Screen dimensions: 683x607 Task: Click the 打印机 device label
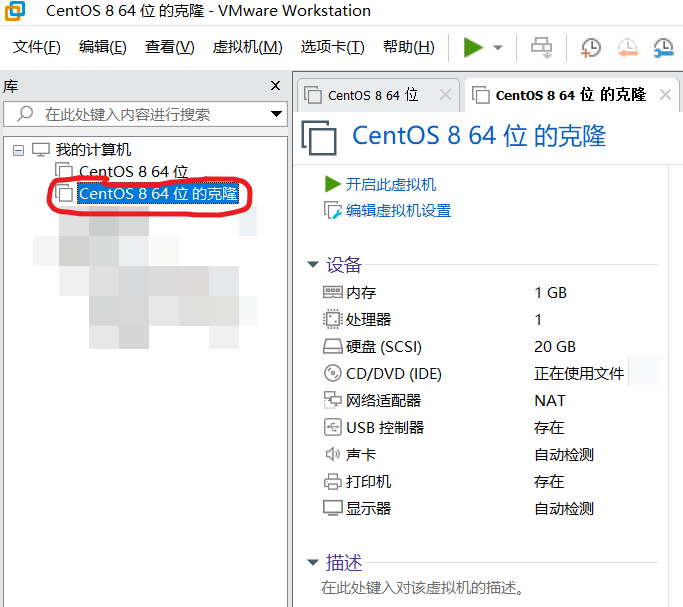[x=369, y=482]
